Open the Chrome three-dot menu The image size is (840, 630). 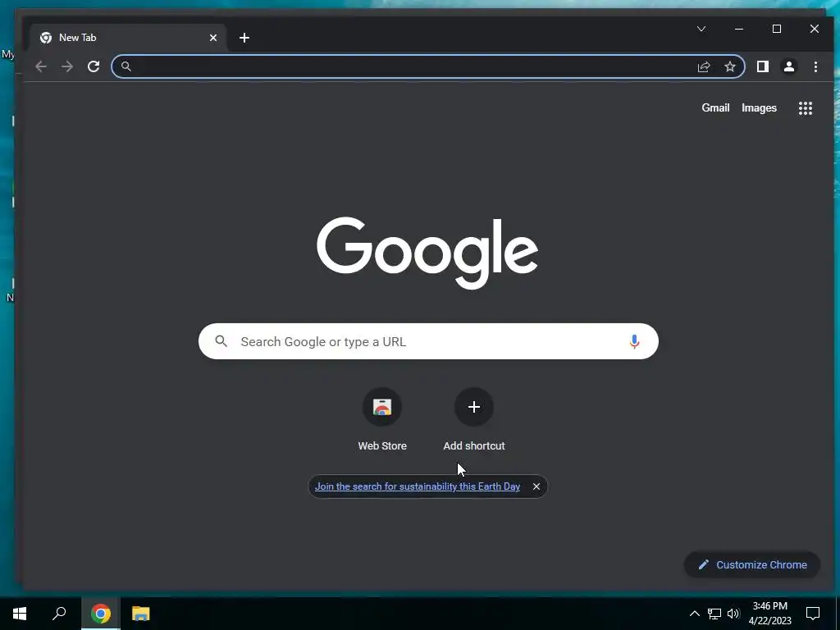[x=815, y=66]
